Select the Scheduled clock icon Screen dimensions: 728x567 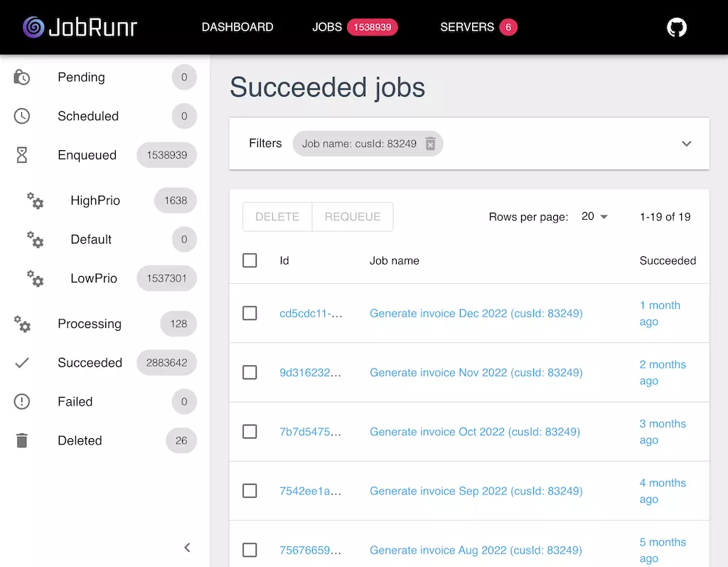pos(21,116)
